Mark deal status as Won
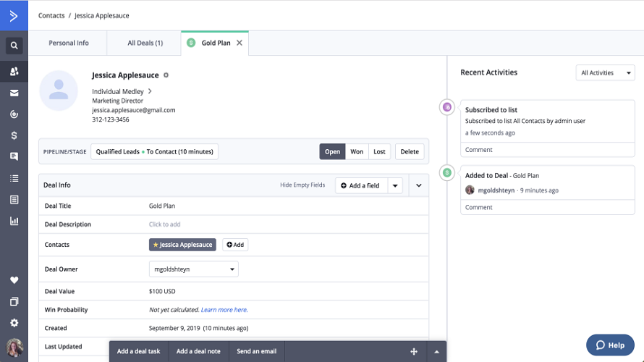The width and height of the screenshot is (644, 362). click(357, 152)
